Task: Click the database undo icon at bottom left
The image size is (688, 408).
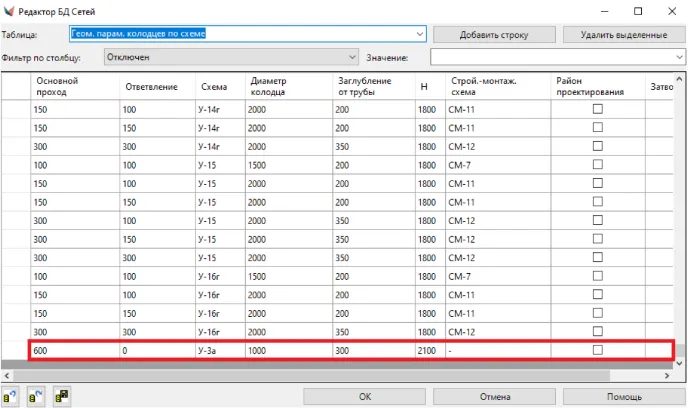Action: coord(12,397)
